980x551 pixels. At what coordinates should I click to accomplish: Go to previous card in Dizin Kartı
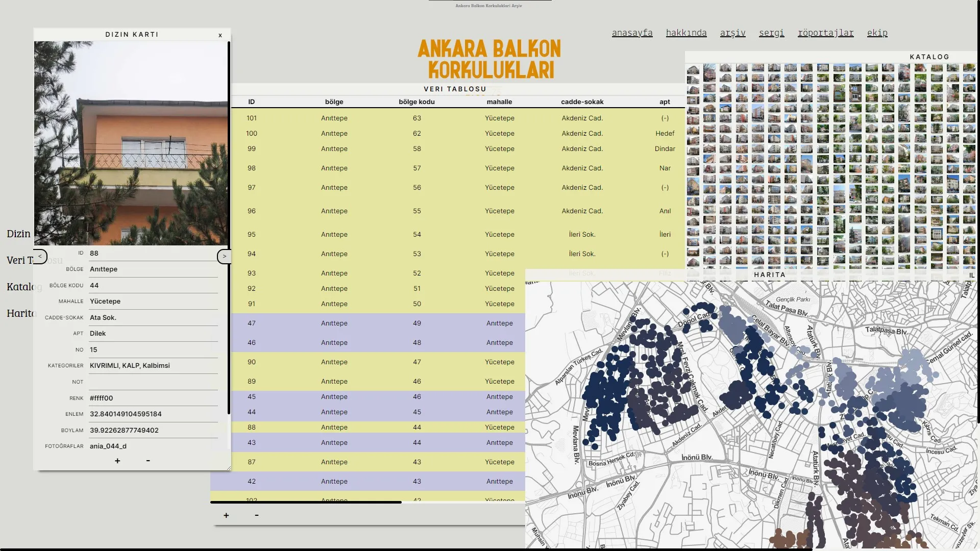tap(40, 256)
